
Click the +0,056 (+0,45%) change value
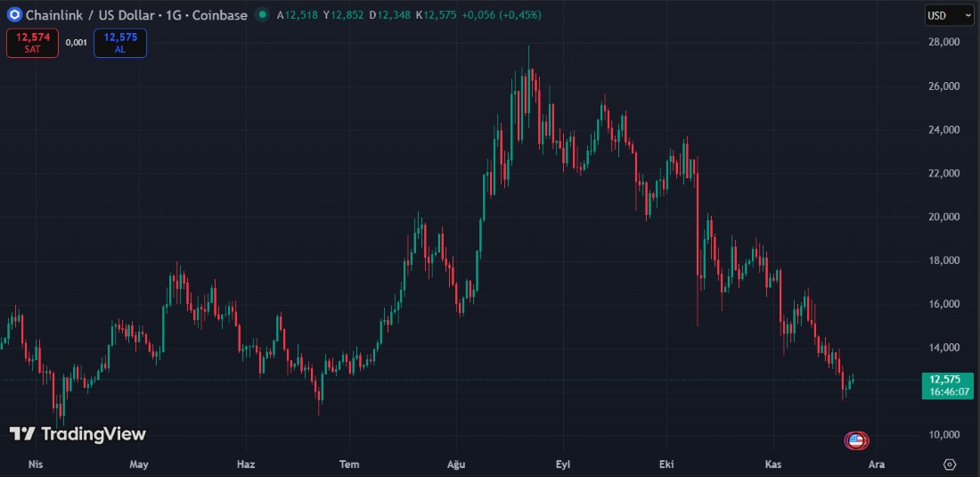[501, 15]
